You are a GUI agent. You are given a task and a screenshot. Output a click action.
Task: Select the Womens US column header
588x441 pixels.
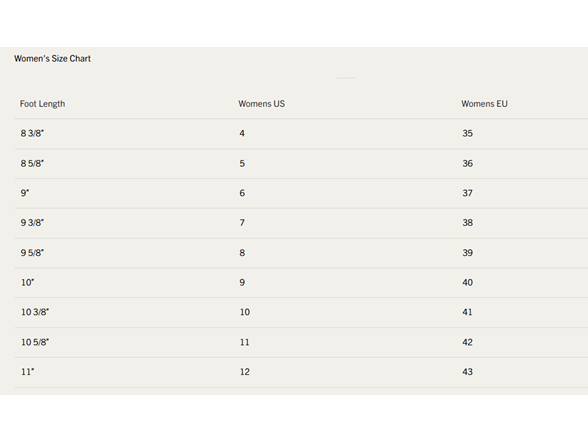point(261,104)
